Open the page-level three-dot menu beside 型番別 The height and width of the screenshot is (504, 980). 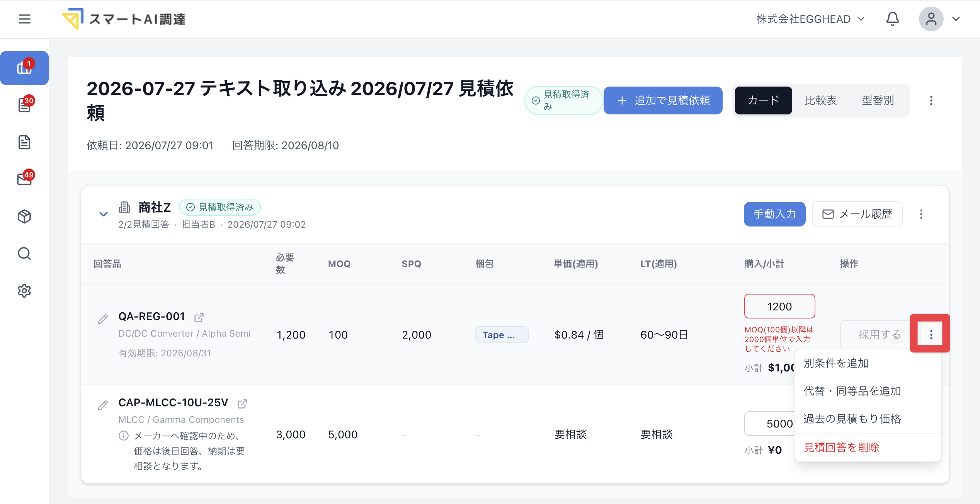tap(931, 100)
